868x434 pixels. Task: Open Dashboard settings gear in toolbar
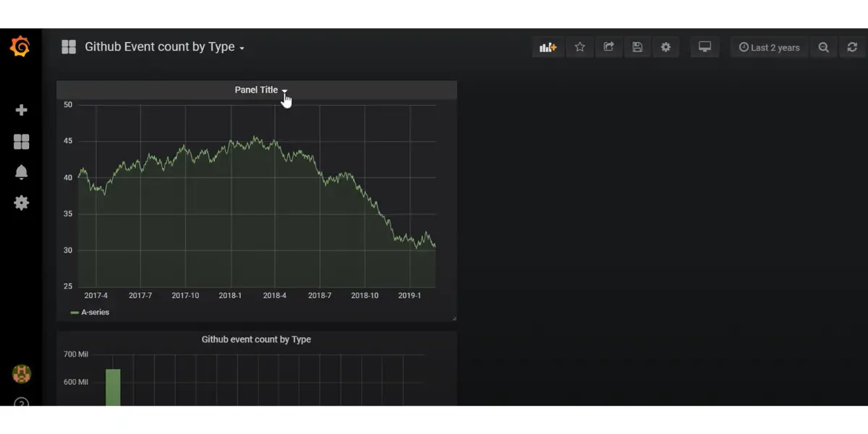tap(665, 47)
